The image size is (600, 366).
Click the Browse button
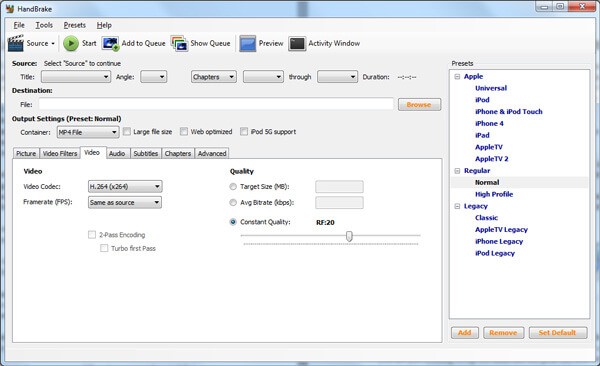coord(419,105)
